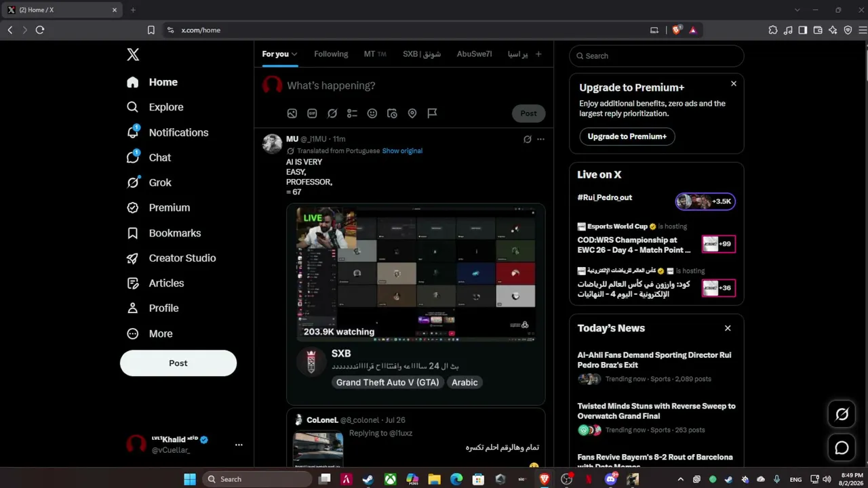Open account options next to Khalid's profile

239,445
